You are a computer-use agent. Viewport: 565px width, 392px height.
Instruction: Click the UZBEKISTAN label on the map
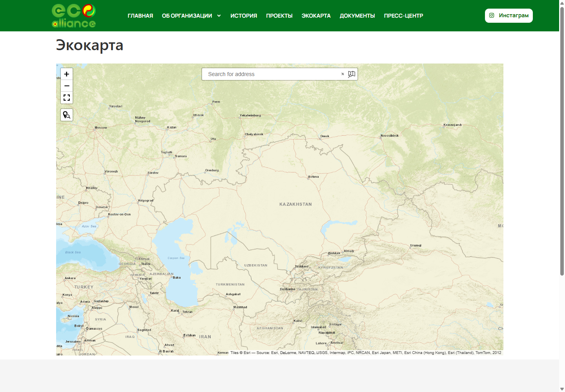click(256, 265)
